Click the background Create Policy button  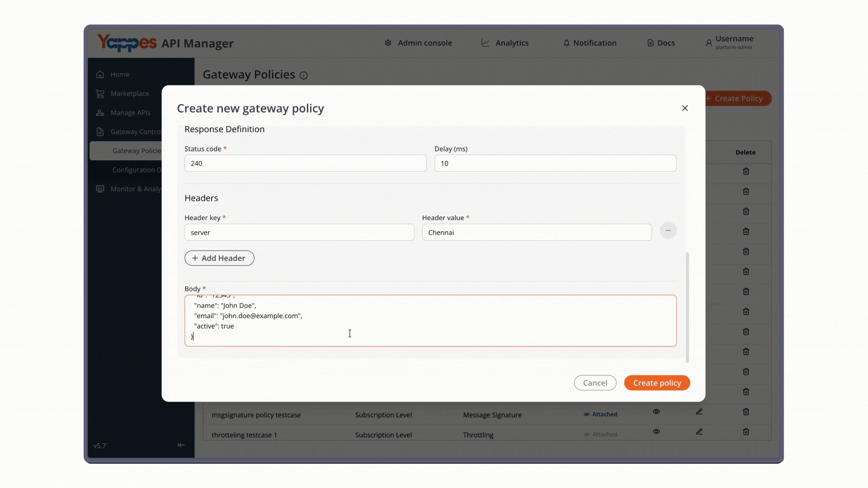pyautogui.click(x=738, y=99)
